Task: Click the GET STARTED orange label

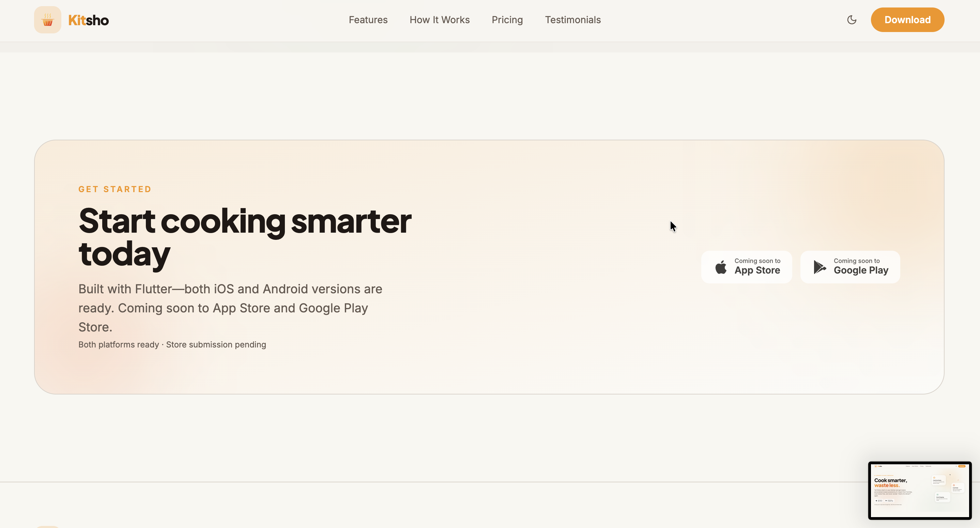Action: [x=115, y=189]
